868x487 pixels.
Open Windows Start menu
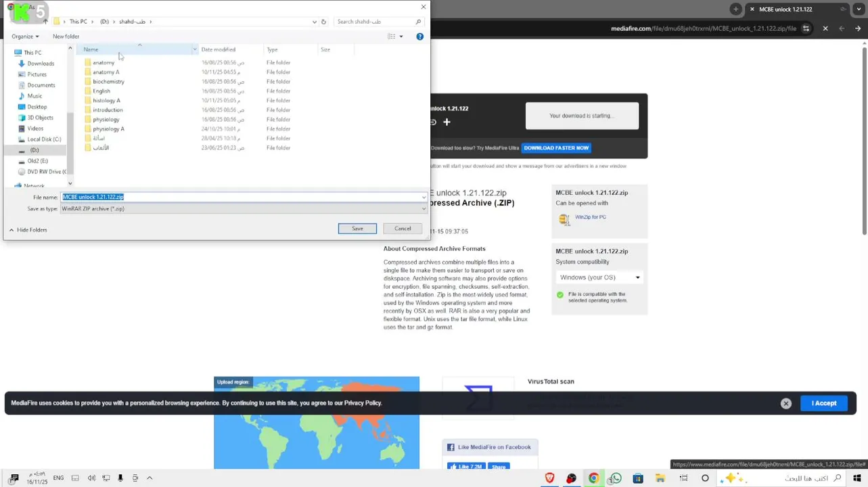click(856, 478)
